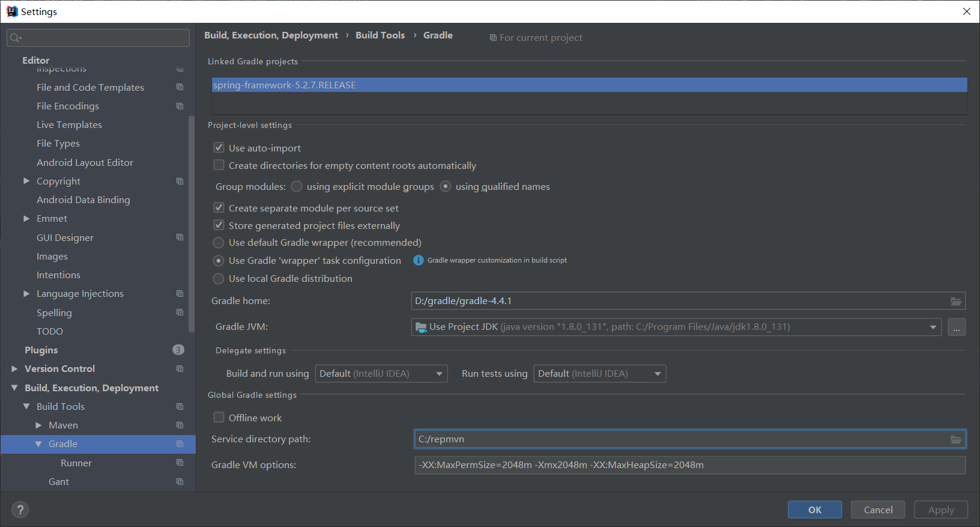The width and height of the screenshot is (980, 527).
Task: Open Android Layout Editor settings
Action: point(85,162)
